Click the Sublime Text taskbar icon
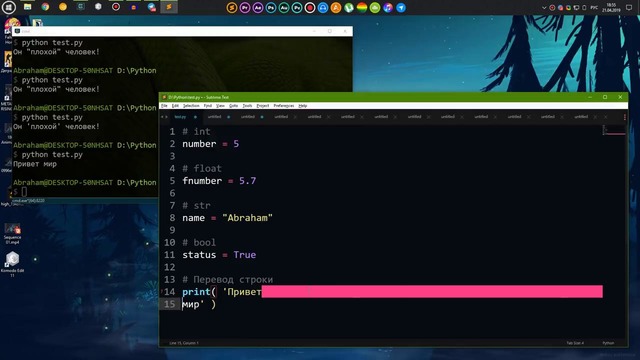The width and height of the screenshot is (640, 360). point(169,7)
